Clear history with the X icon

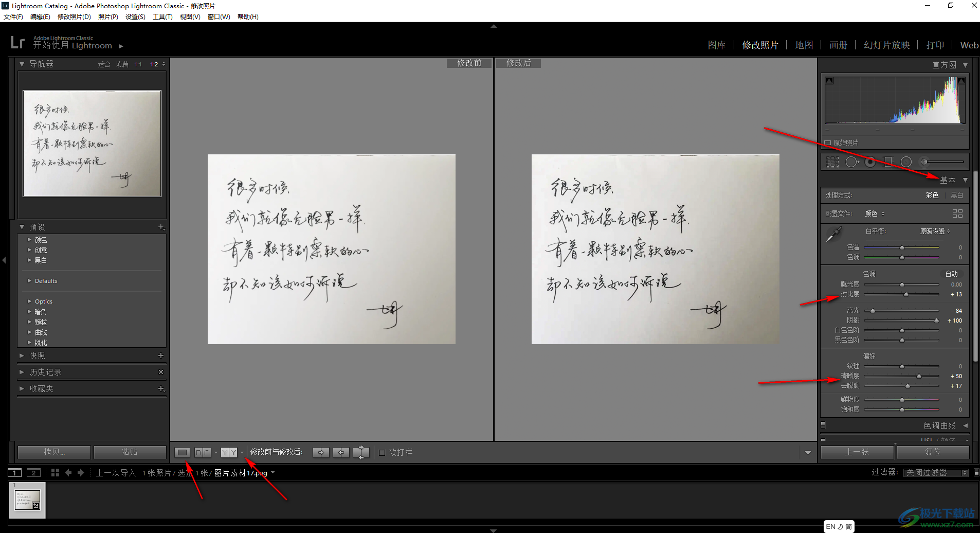(161, 372)
